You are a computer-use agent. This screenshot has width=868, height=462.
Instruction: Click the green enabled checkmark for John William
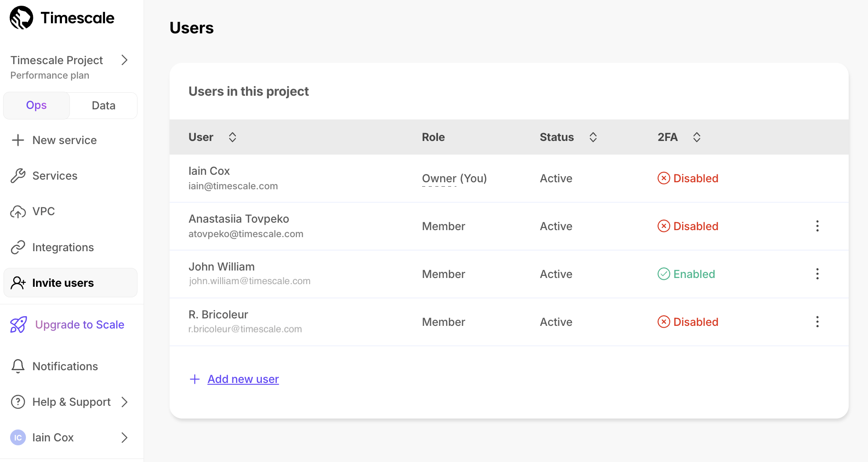(664, 274)
